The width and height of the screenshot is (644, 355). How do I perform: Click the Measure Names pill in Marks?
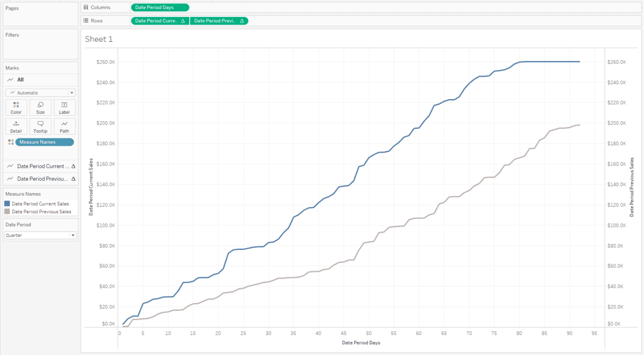(x=45, y=142)
